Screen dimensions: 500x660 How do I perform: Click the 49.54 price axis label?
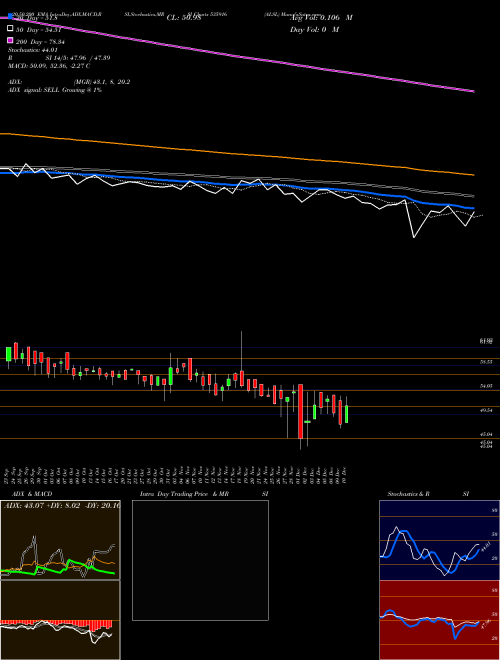click(x=486, y=409)
